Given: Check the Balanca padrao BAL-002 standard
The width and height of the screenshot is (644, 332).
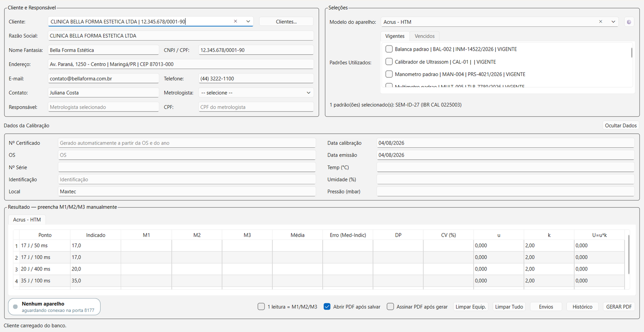Looking at the screenshot, I should [x=389, y=49].
